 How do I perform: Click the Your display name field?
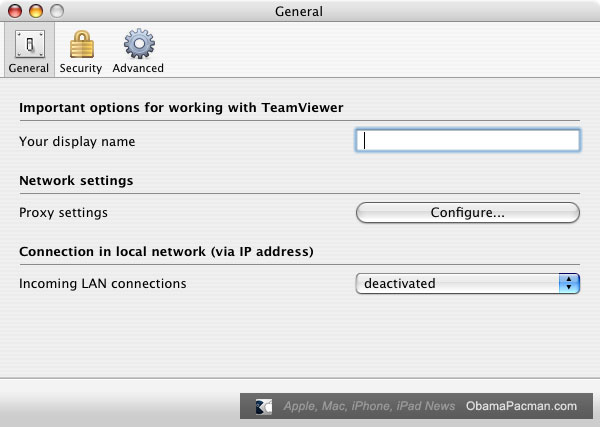click(468, 140)
